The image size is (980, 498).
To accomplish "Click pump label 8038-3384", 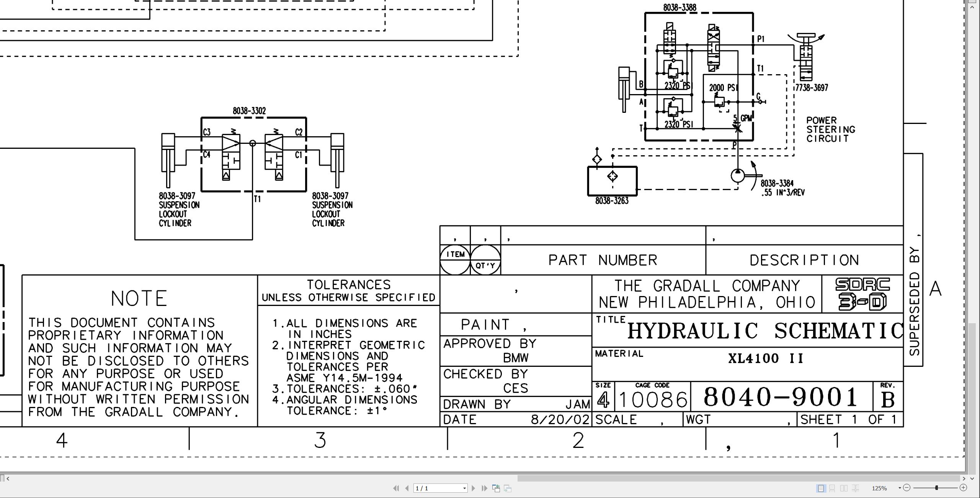I will tap(777, 183).
